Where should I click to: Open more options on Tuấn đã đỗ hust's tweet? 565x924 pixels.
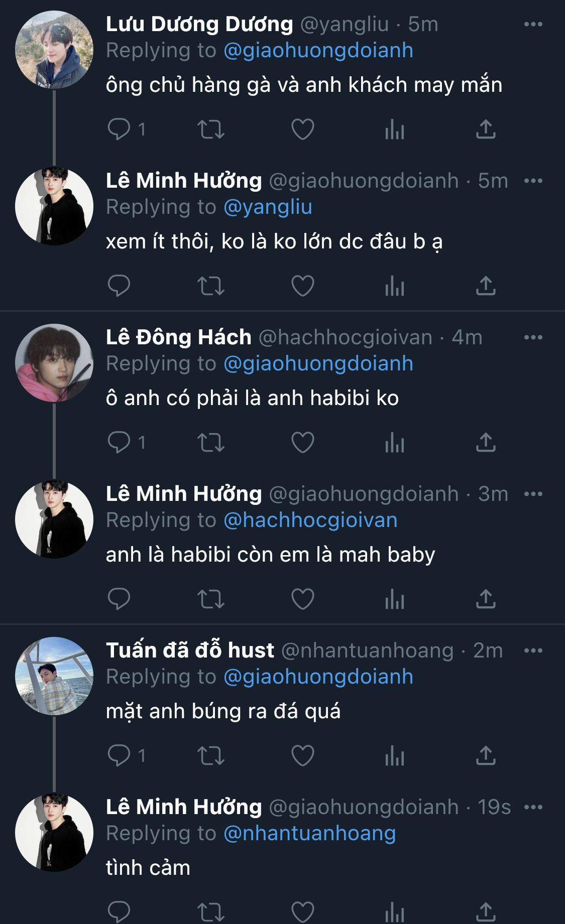(x=533, y=650)
